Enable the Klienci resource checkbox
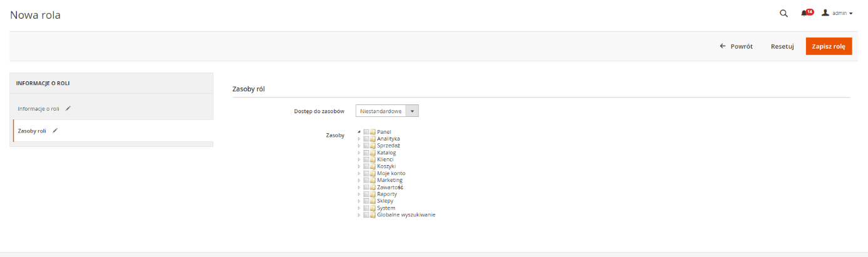 tap(366, 159)
